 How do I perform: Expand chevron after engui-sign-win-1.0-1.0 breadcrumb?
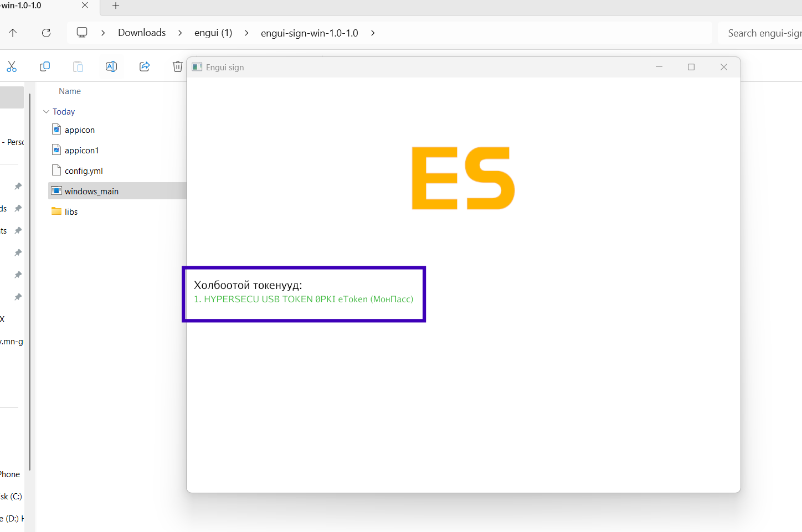coord(373,33)
